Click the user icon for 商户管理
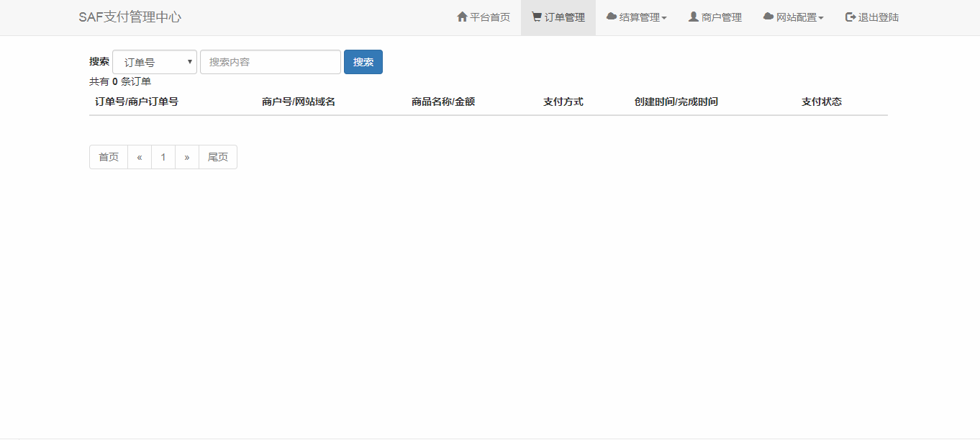The height and width of the screenshot is (440, 980). coord(694,17)
